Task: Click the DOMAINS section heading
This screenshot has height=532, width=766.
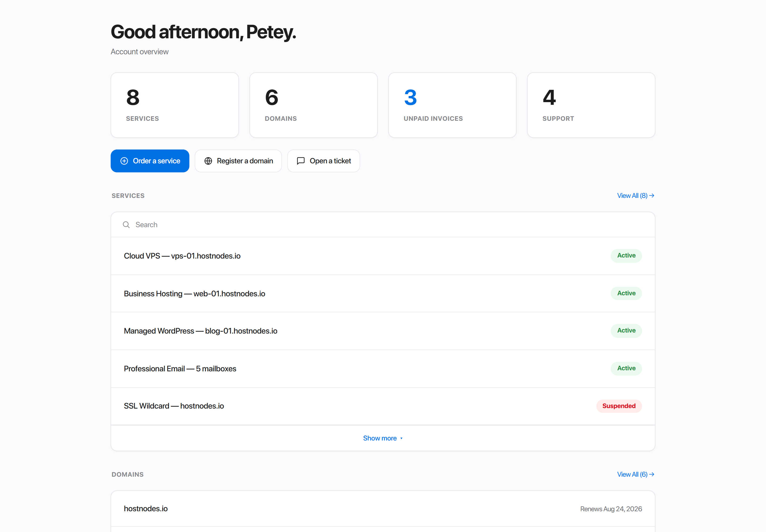Action: pyautogui.click(x=128, y=474)
